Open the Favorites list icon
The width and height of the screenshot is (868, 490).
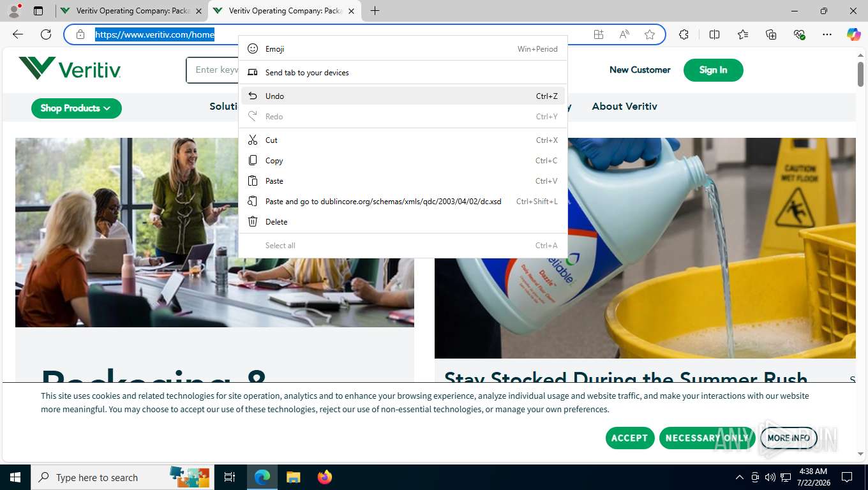(x=743, y=34)
